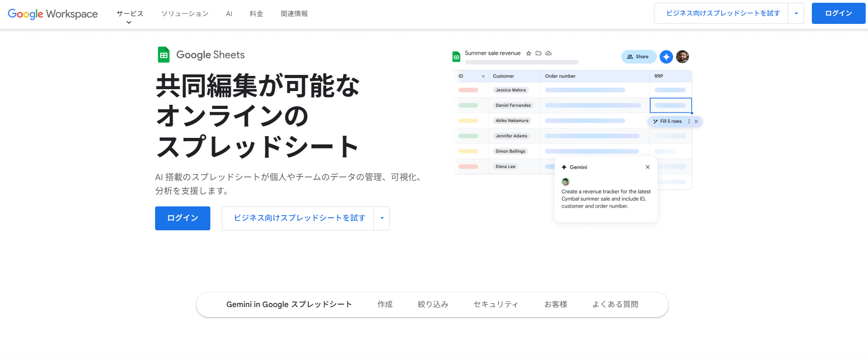Click the Fill 5 rows suggestion
The width and height of the screenshot is (868, 359).
[671, 121]
